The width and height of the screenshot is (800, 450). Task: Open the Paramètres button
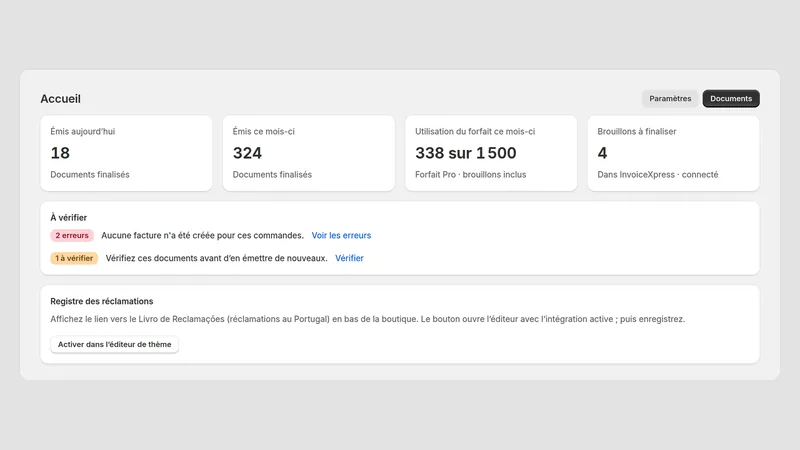click(x=670, y=98)
